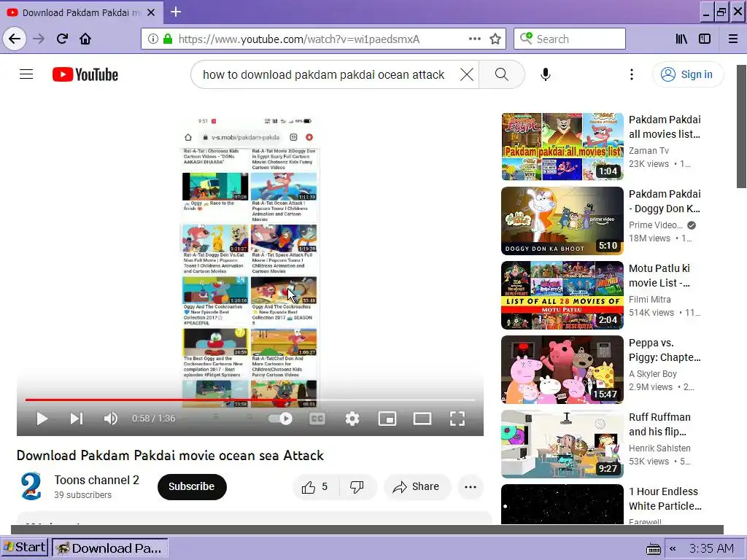747x560 pixels.
Task: Select the Download Pakdam Pakdai browser tab
Action: pos(82,12)
